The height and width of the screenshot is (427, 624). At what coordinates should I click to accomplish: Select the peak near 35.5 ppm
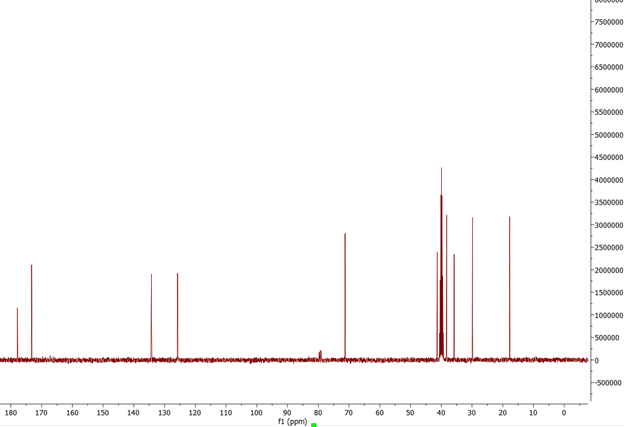pyautogui.click(x=454, y=307)
